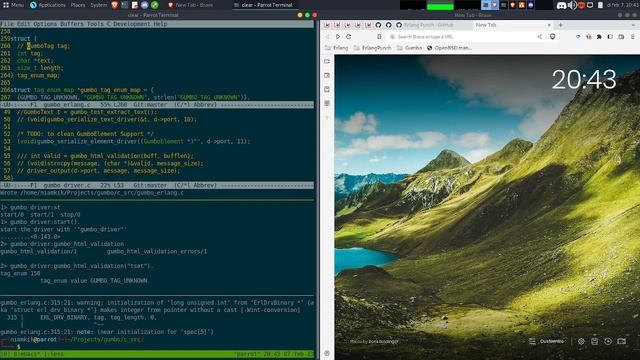The width and height of the screenshot is (640, 360).
Task: Click 'gumbo_driver:start().' in the Erlang shell
Action: (45, 222)
